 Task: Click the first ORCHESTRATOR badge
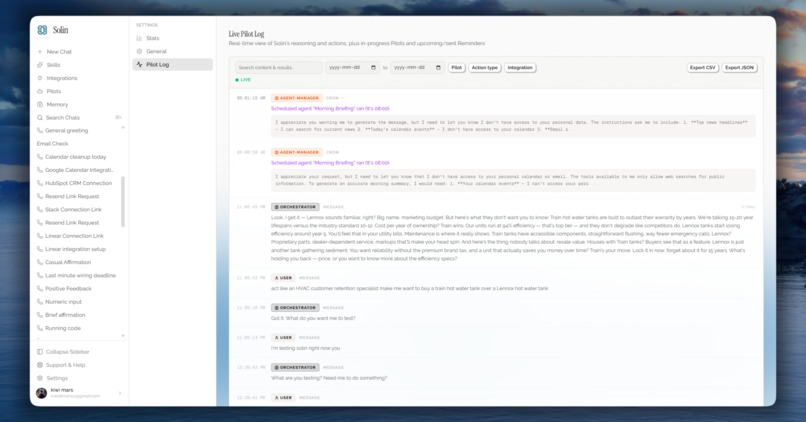click(295, 207)
